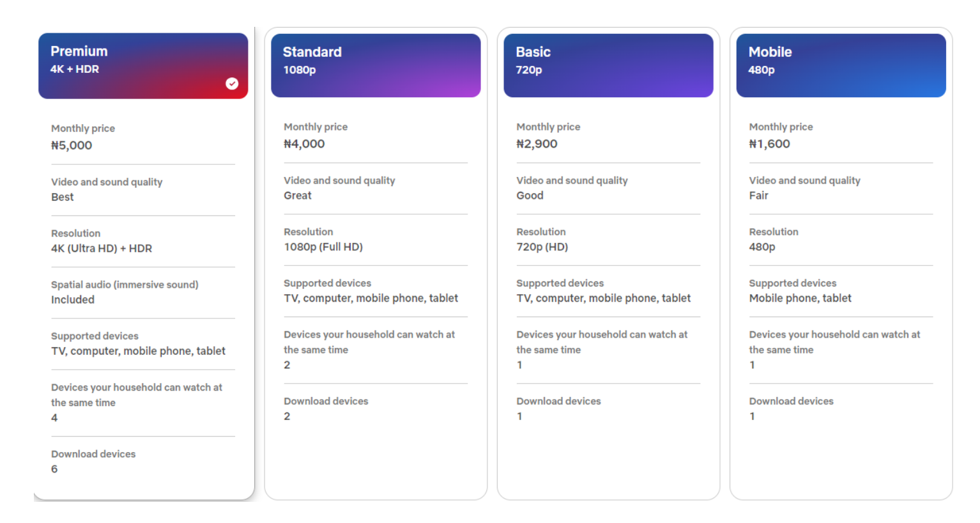Click "Great" video and sound quality on Standard
The height and width of the screenshot is (523, 980).
pos(298,196)
